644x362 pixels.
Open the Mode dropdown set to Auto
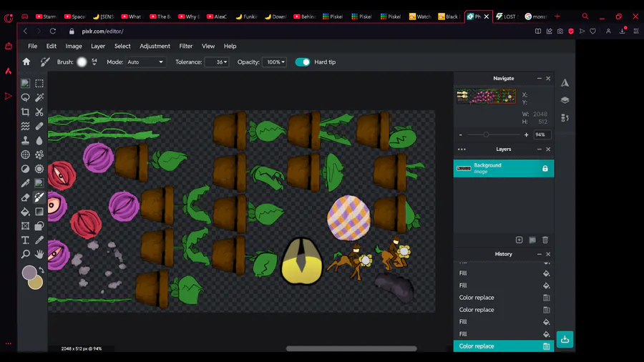pos(145,62)
